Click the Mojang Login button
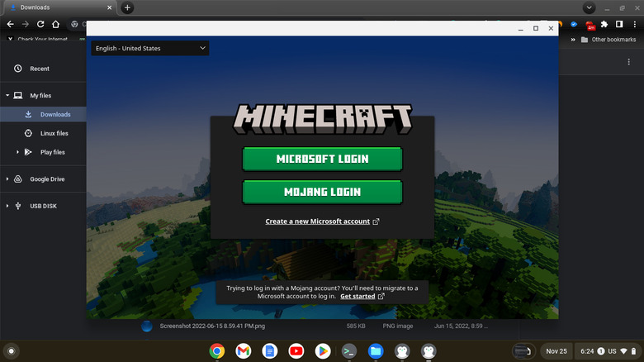Viewport: 644px width, 362px height. [x=322, y=192]
